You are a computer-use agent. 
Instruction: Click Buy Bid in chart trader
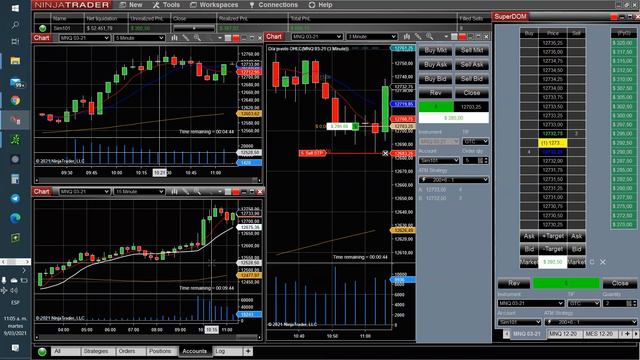pyautogui.click(x=435, y=79)
